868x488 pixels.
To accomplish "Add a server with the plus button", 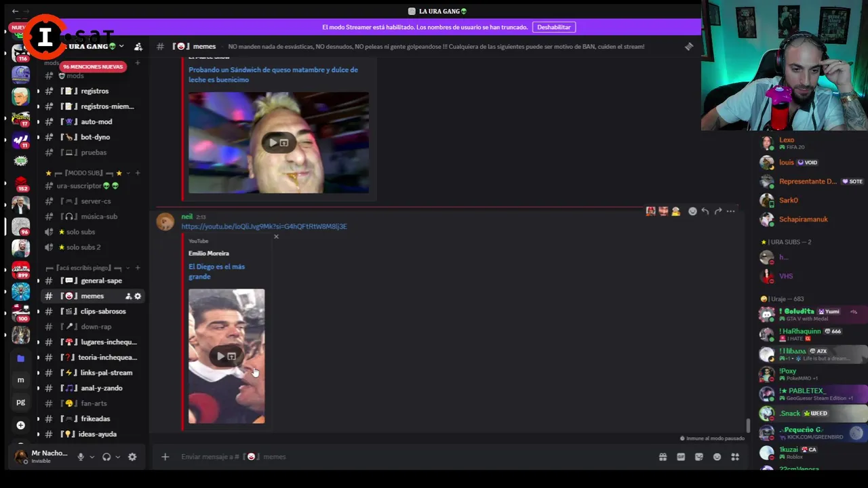I will 21,425.
